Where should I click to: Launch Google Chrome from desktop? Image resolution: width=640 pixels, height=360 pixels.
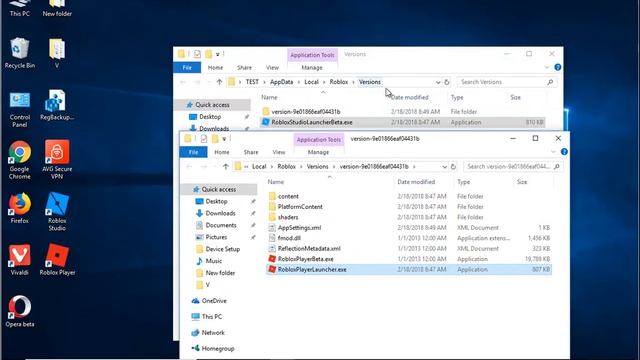tap(20, 160)
